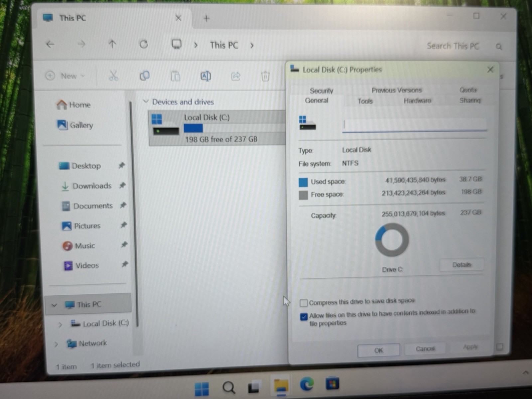Click the Delete trash icon
532x399 pixels.
tap(265, 76)
